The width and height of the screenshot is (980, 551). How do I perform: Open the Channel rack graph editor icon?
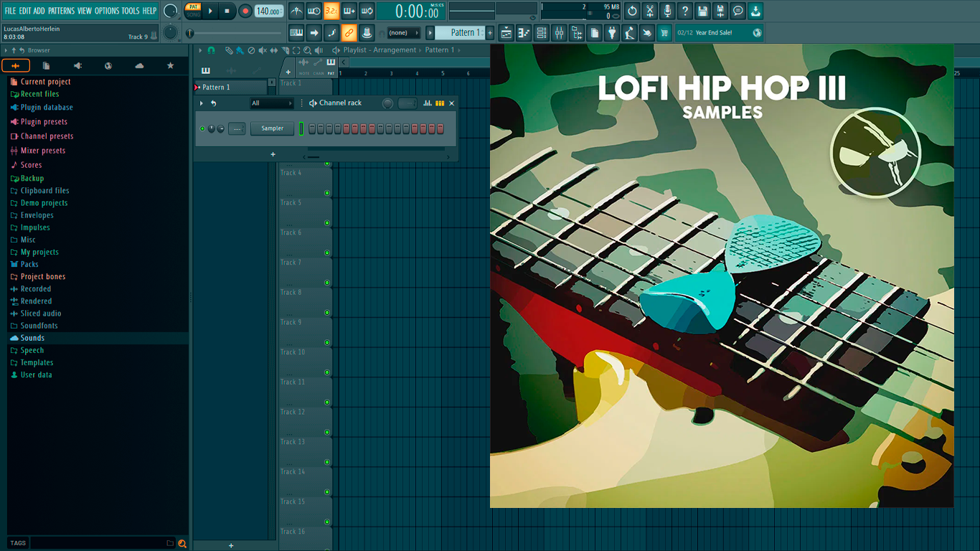coord(428,103)
